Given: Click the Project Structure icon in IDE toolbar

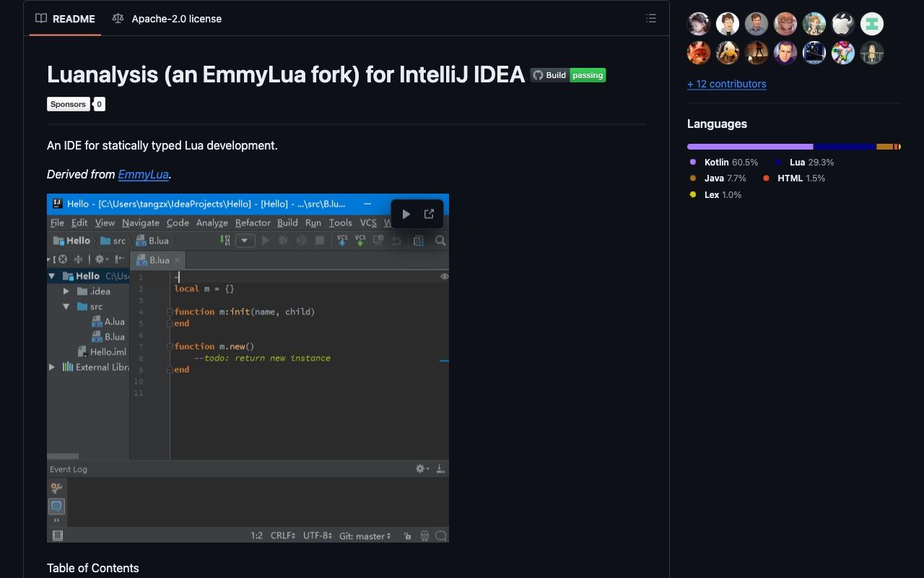Looking at the screenshot, I should tap(419, 241).
